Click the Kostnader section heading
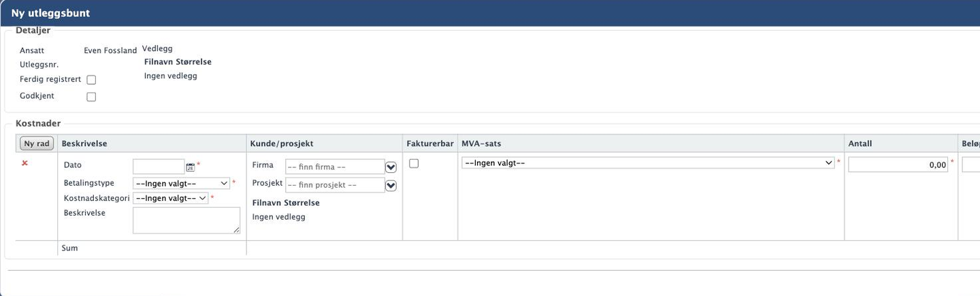 coord(38,123)
